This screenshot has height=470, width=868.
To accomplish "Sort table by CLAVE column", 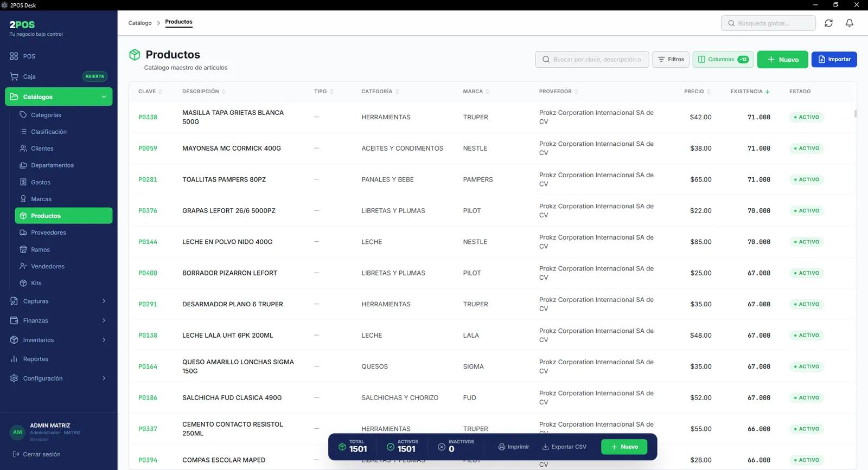I will coord(150,92).
